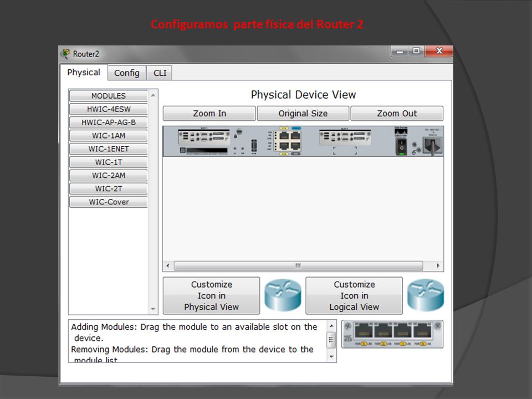
Task: Switch to the Config tab
Action: 126,73
